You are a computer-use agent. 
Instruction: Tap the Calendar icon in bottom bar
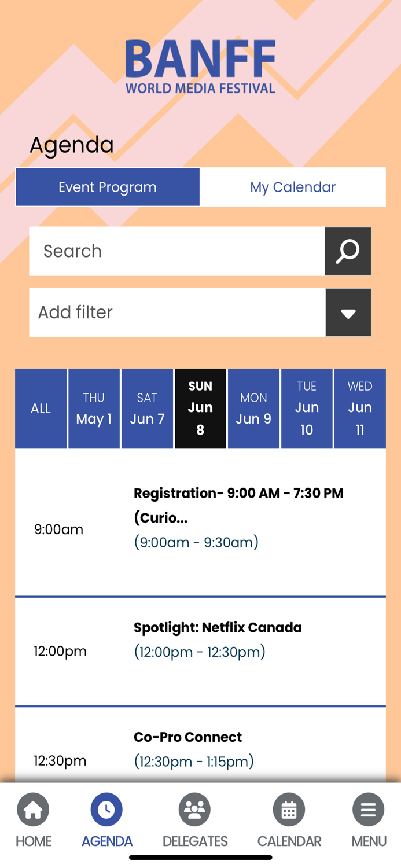[x=289, y=810]
